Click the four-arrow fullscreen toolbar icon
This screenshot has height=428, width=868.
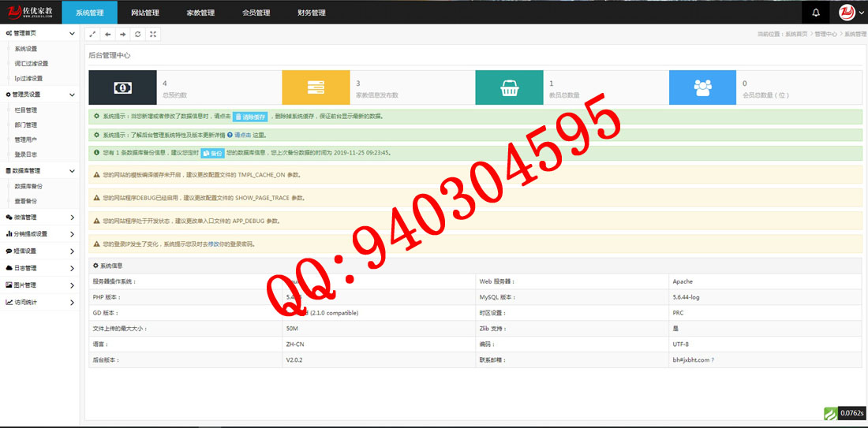[153, 34]
